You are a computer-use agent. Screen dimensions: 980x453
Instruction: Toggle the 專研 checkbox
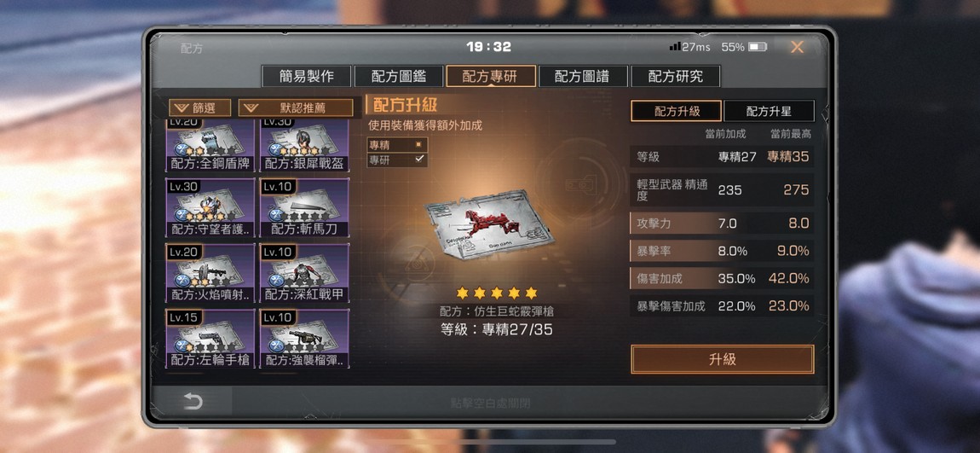click(x=418, y=160)
